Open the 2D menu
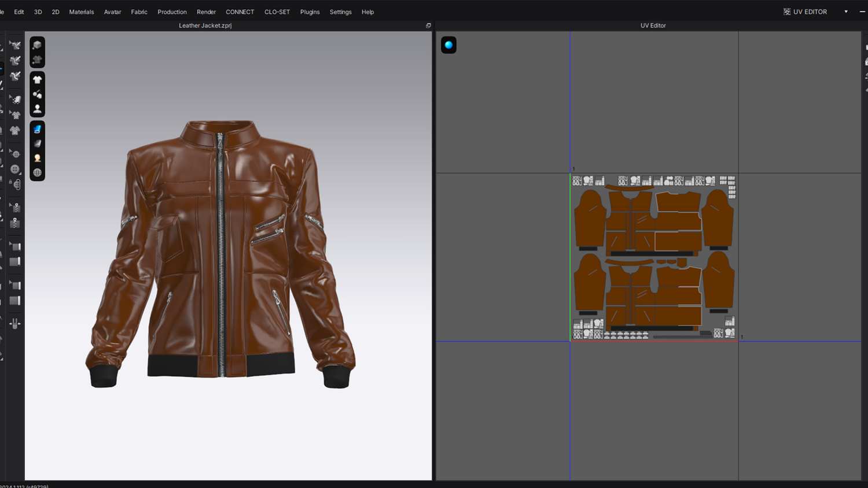Screen dimensions: 868x488 [56, 12]
